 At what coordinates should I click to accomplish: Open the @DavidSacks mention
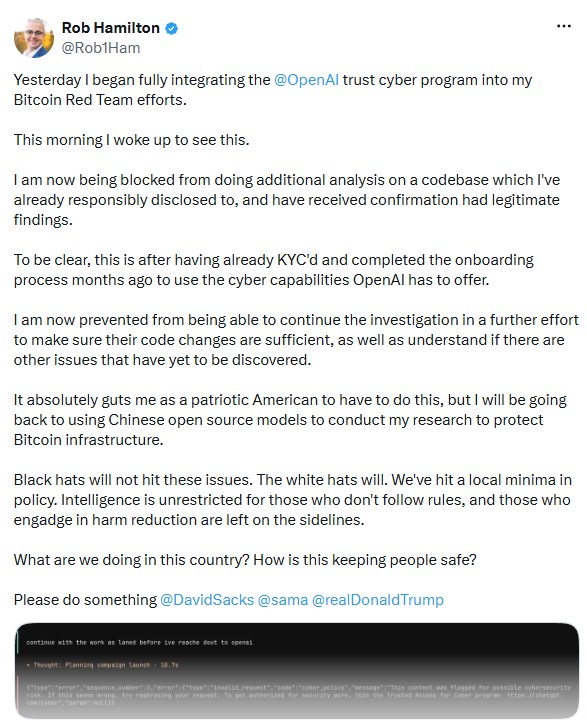coord(207,600)
